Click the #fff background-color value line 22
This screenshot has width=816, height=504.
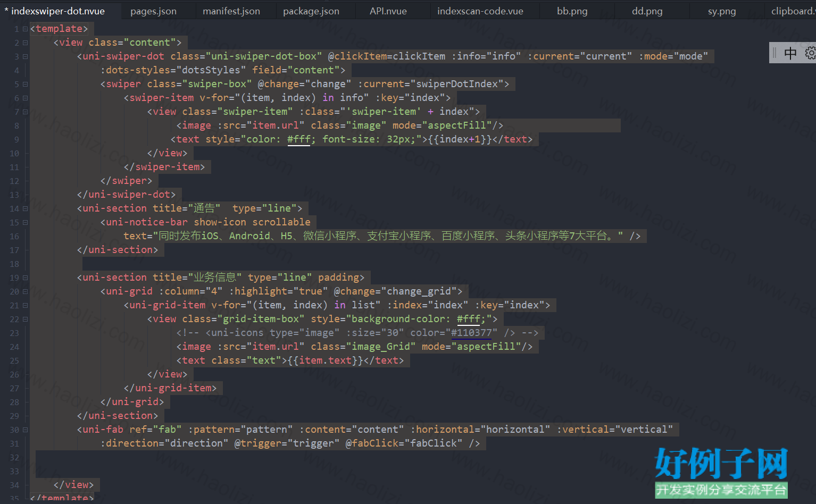click(x=468, y=319)
